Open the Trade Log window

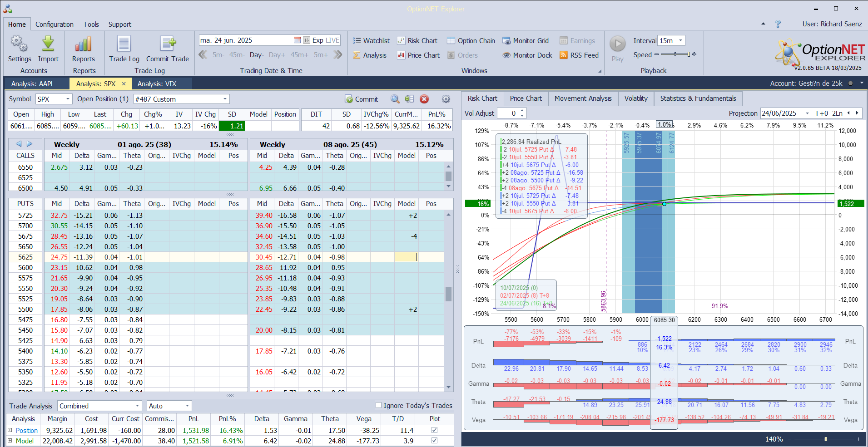point(124,49)
